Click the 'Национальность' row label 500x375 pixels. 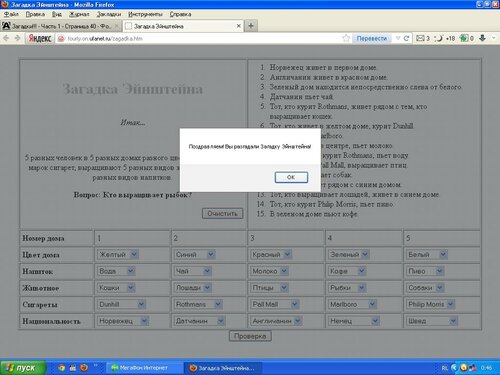51,321
